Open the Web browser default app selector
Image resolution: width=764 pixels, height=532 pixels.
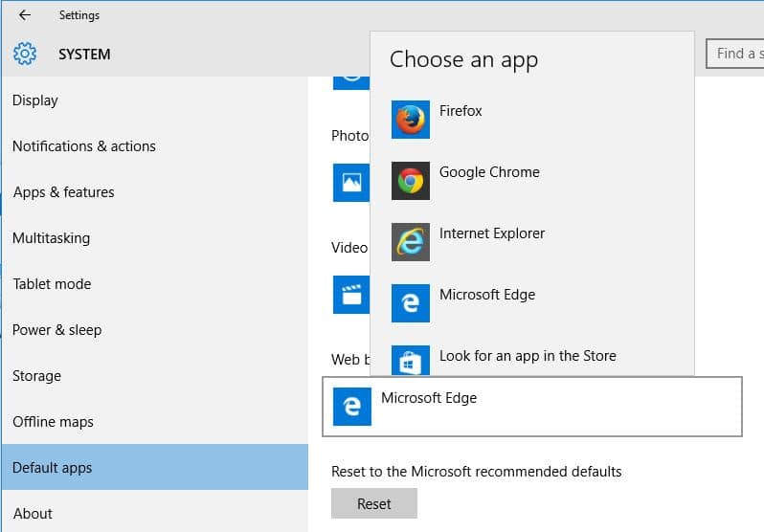[x=533, y=407]
